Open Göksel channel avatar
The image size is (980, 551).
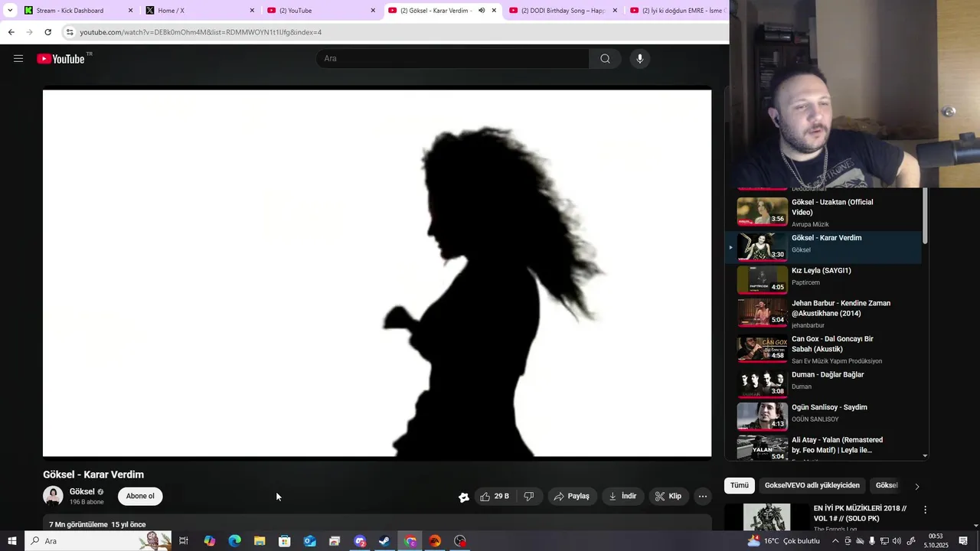(53, 496)
